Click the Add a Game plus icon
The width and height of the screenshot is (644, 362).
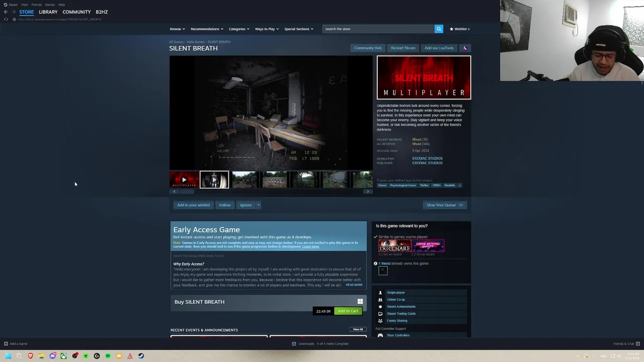6,344
